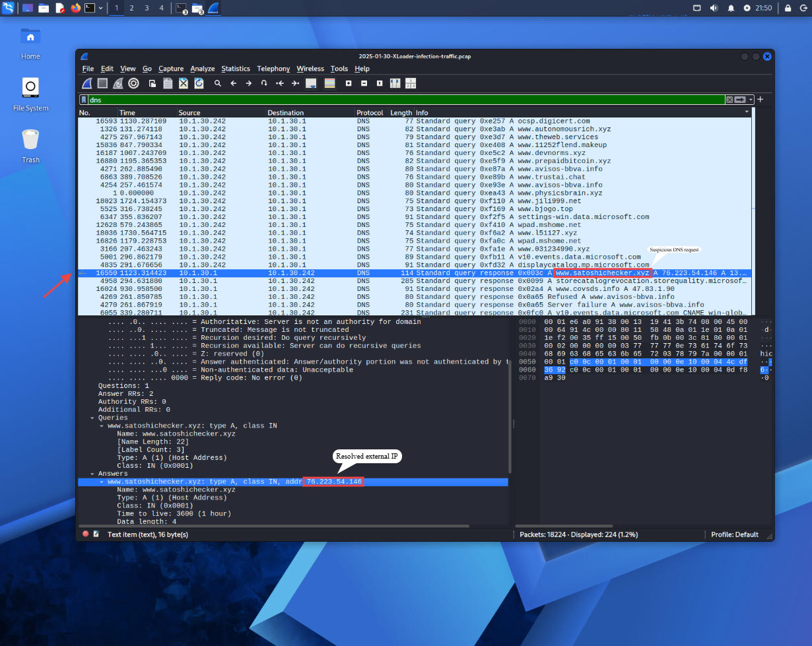
Task: Reset text to normal size
Action: click(x=380, y=83)
